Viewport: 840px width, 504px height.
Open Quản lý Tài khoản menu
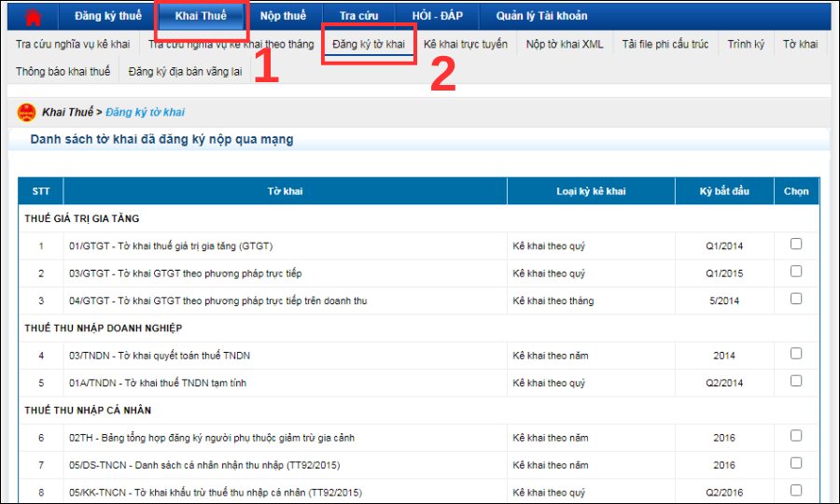[541, 16]
